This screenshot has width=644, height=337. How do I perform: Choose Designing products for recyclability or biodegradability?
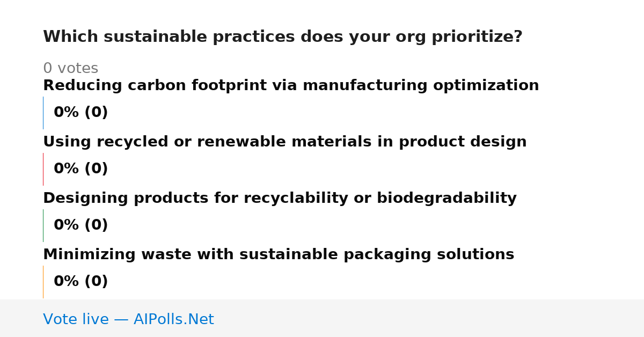click(280, 199)
